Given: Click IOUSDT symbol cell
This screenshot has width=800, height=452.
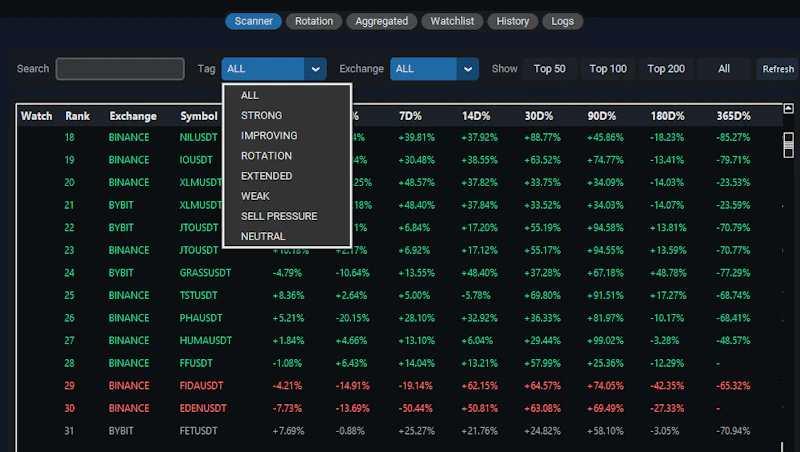Looking at the screenshot, I should [196, 160].
